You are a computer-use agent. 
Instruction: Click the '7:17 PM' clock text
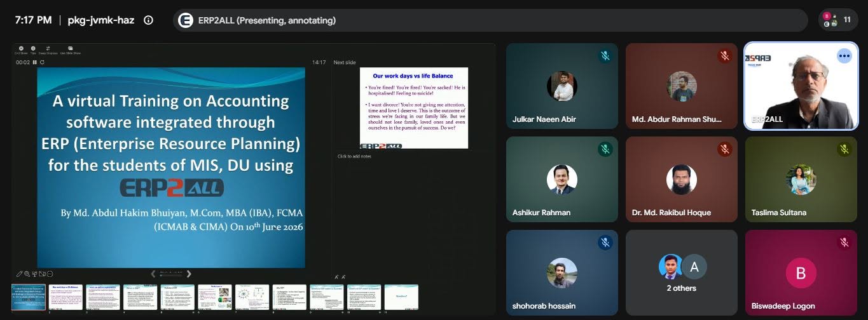33,20
